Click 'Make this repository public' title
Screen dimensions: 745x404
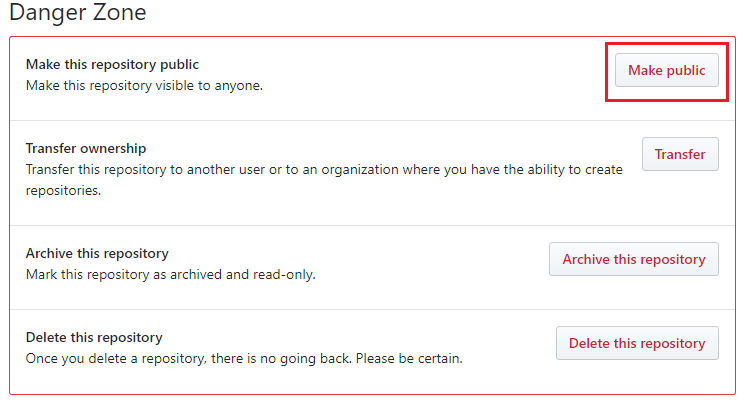[112, 64]
